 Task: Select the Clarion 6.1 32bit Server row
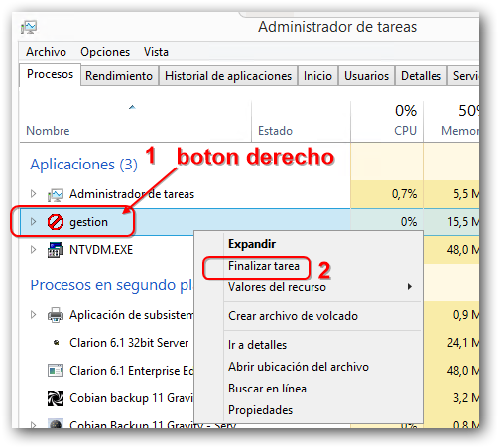pos(129,343)
